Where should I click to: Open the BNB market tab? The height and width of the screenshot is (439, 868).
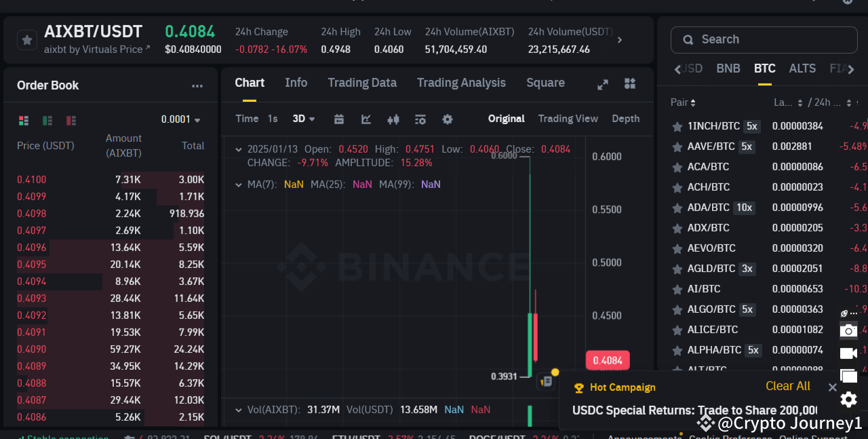click(x=728, y=69)
